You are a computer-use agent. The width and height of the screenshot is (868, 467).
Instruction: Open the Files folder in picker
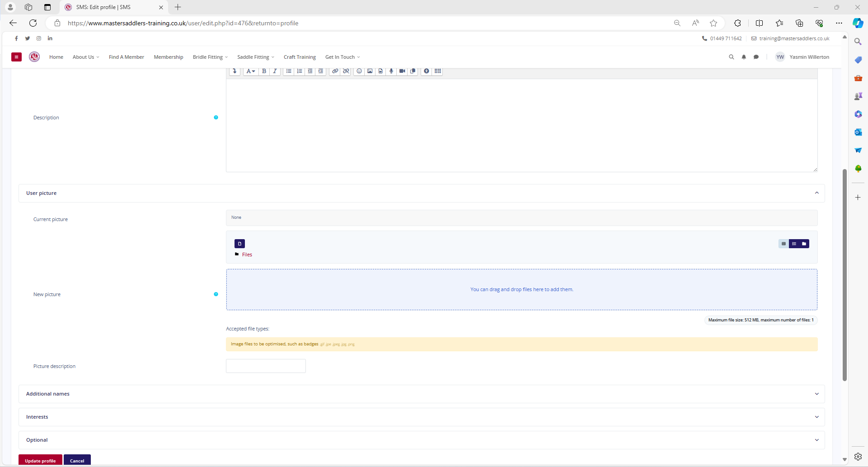[x=247, y=255]
